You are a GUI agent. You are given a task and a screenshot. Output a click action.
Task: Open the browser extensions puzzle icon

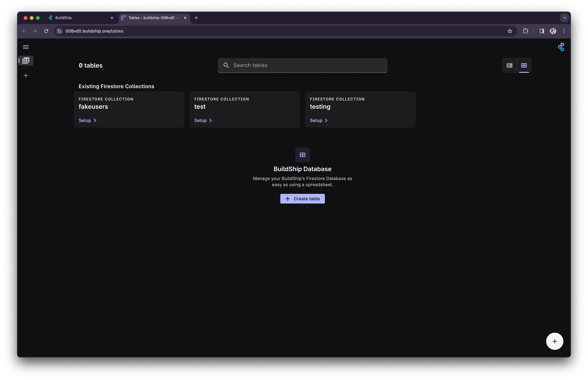tap(525, 31)
